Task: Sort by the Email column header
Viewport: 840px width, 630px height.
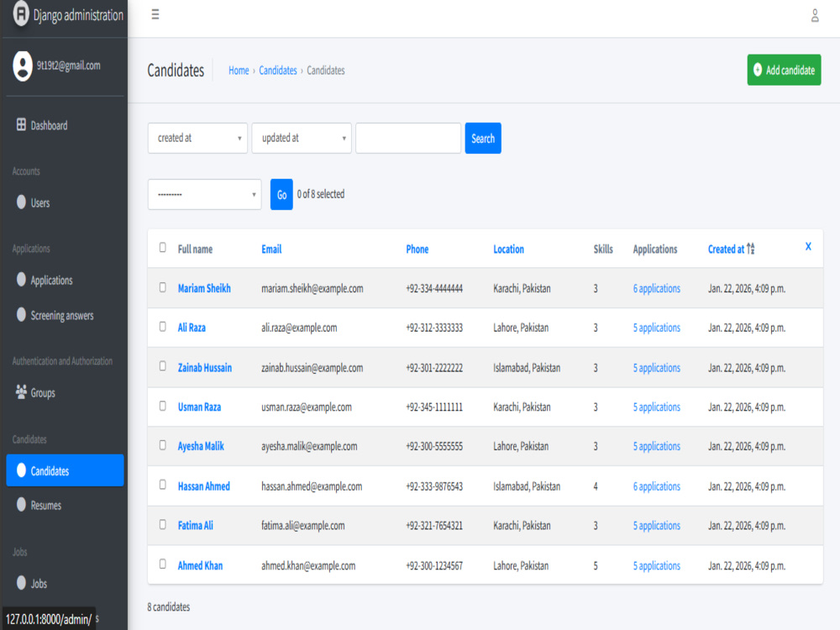Action: coord(271,249)
